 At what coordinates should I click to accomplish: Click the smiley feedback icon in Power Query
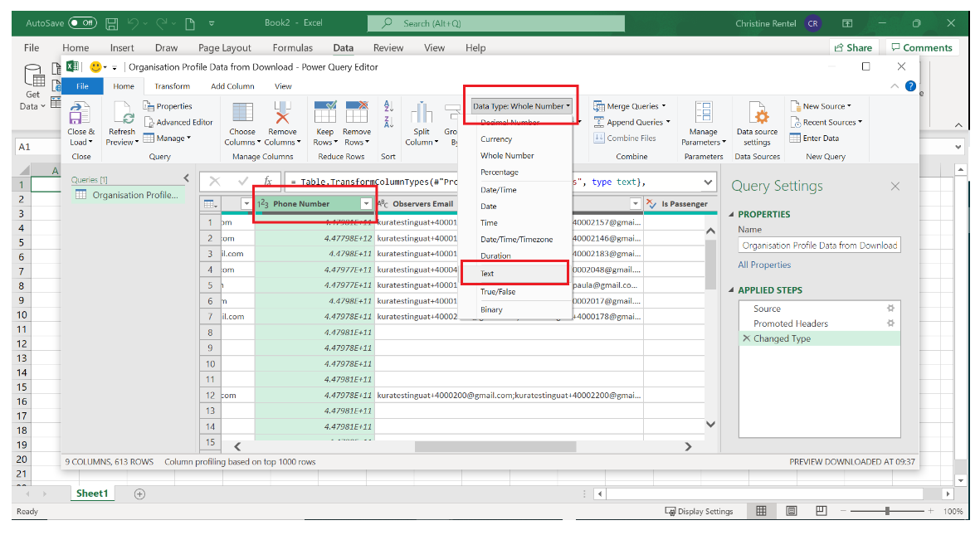[95, 67]
